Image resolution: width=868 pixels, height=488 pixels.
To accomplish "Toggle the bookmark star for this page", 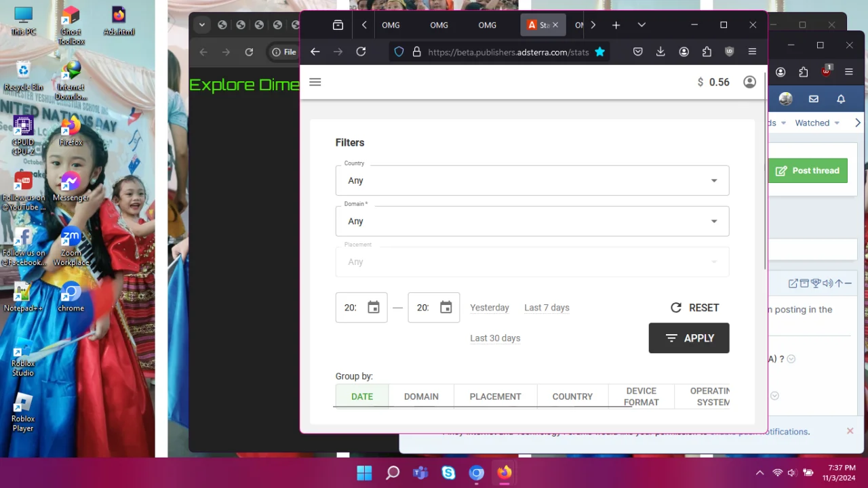I will 599,52.
